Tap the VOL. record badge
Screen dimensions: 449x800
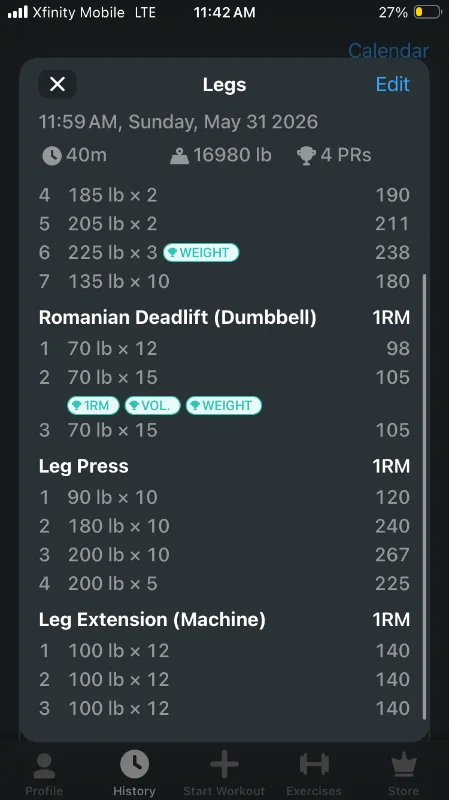point(153,406)
